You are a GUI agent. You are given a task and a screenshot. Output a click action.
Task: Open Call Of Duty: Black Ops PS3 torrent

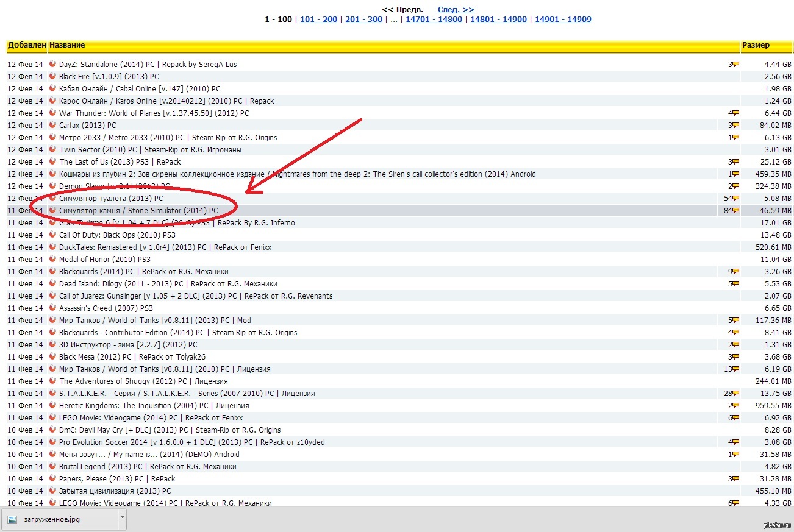[117, 235]
